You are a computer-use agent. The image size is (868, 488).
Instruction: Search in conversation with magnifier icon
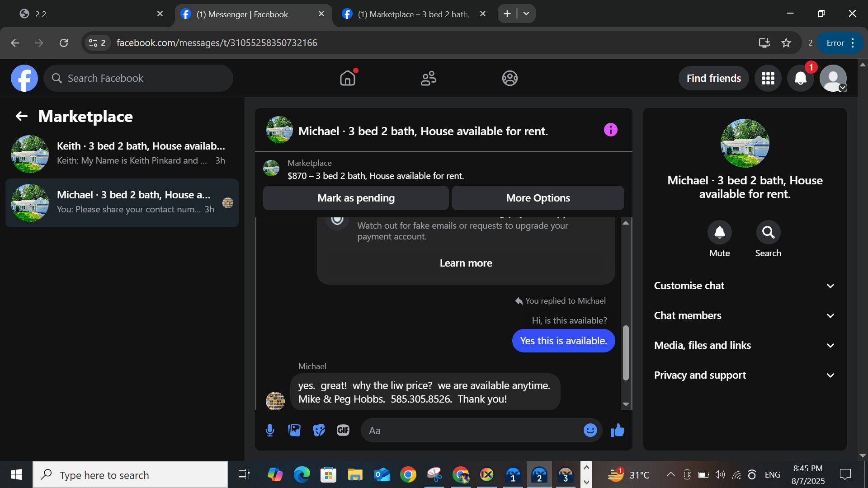coord(768,232)
